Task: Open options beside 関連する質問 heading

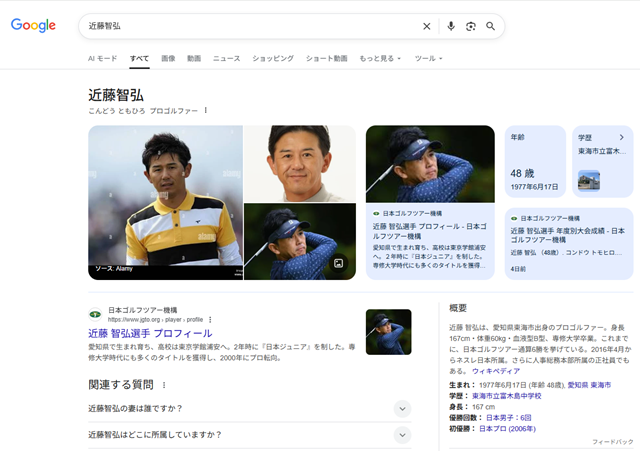Action: (x=164, y=385)
